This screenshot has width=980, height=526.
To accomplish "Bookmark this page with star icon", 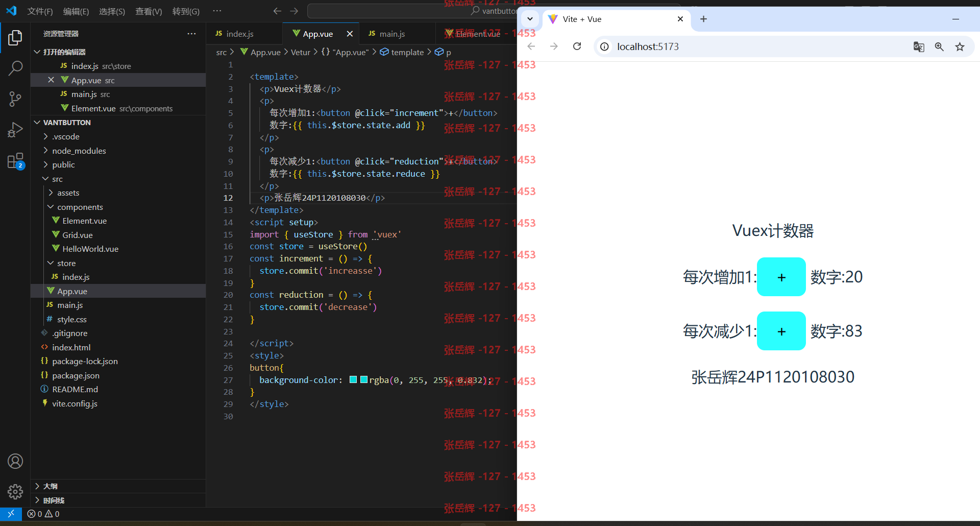I will pyautogui.click(x=960, y=46).
